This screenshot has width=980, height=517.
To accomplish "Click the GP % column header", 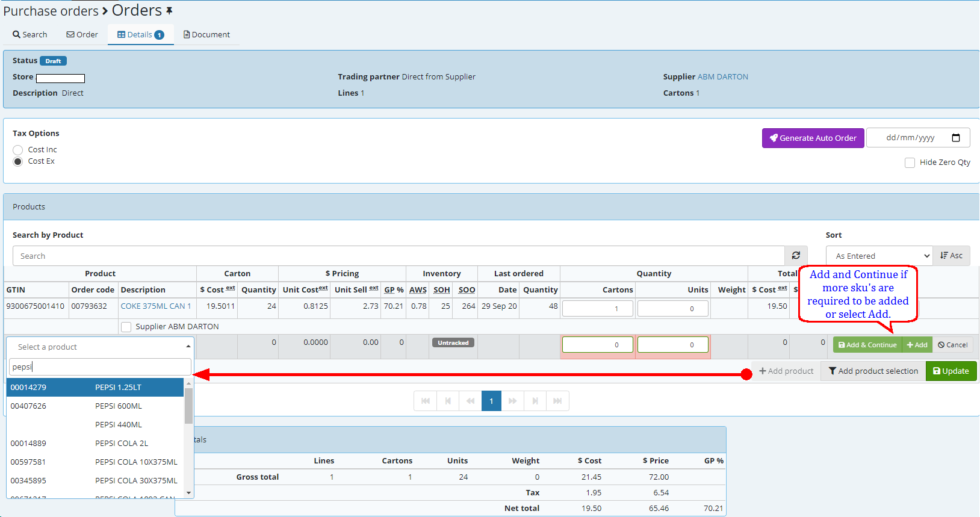I will pos(394,290).
